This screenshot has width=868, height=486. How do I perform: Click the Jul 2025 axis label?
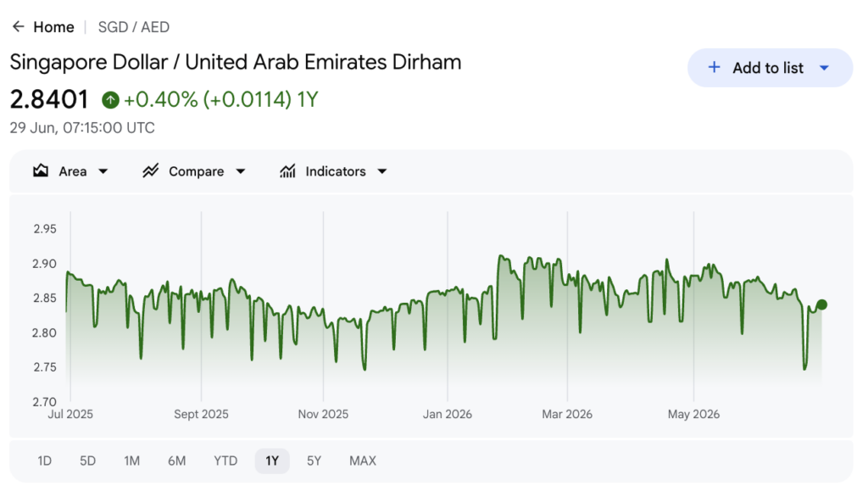tap(70, 415)
